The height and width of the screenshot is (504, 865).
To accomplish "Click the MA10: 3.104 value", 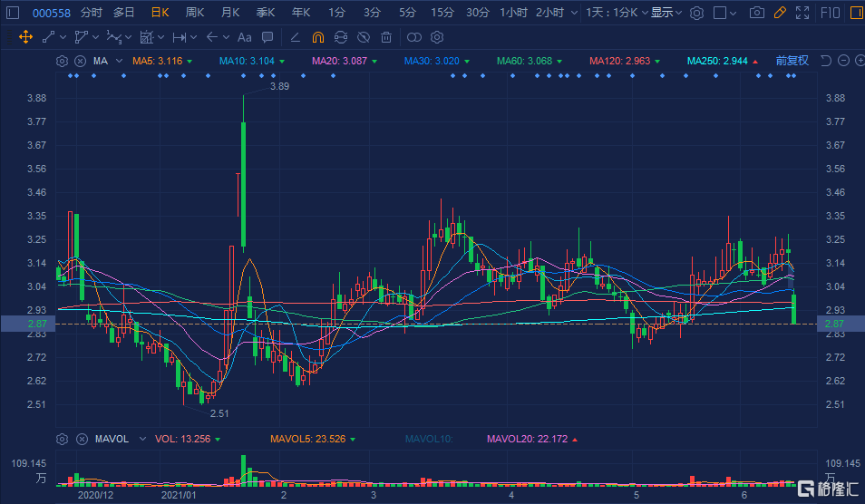I will click(247, 61).
